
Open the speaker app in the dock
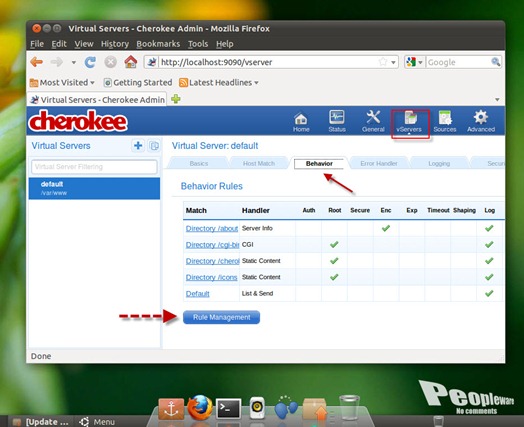257,408
